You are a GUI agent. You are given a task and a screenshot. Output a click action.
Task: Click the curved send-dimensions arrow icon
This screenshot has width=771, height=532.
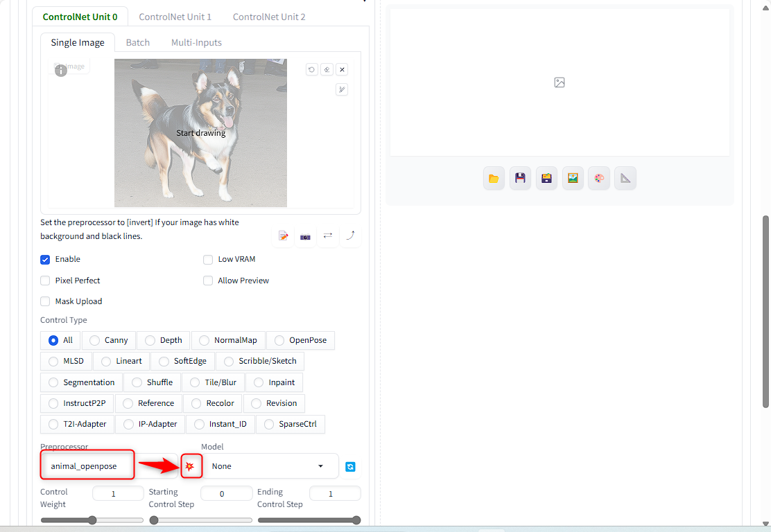point(350,236)
